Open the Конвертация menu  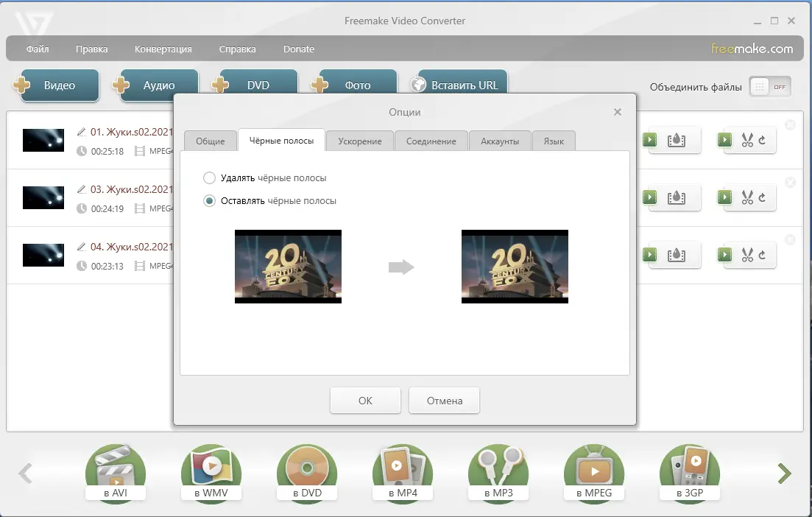click(163, 49)
